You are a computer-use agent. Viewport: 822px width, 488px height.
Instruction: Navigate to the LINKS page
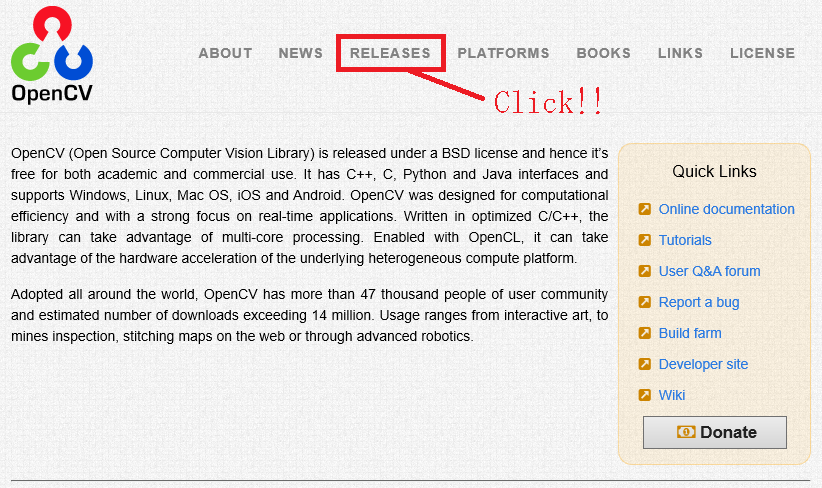pyautogui.click(x=680, y=53)
